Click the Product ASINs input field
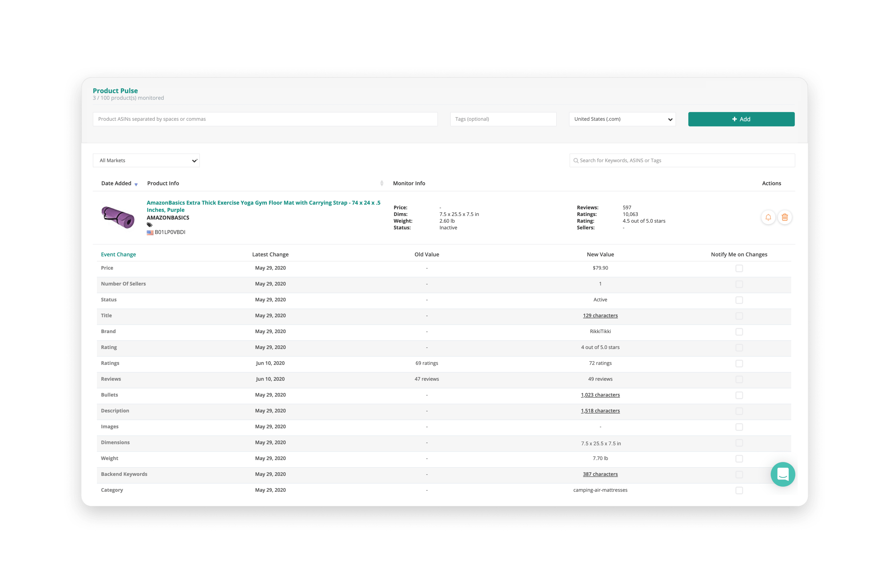This screenshot has height=588, width=889. tap(265, 119)
